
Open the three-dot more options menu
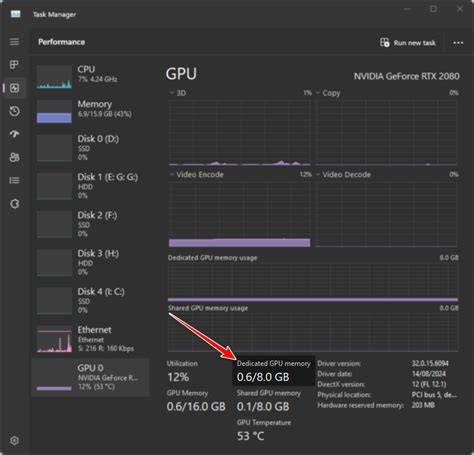tap(458, 43)
